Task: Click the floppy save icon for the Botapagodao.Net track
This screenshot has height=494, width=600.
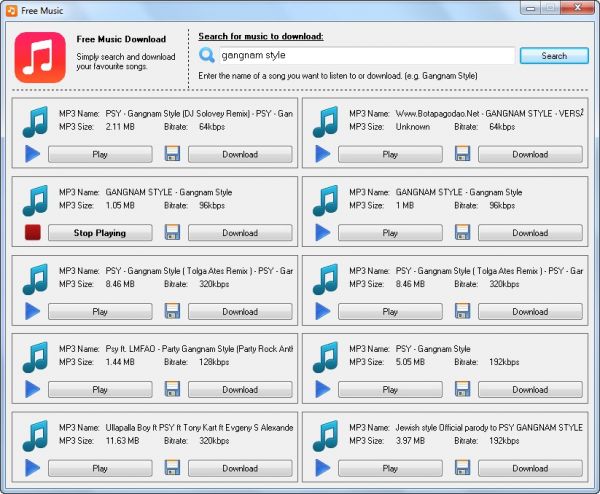Action: (462, 153)
